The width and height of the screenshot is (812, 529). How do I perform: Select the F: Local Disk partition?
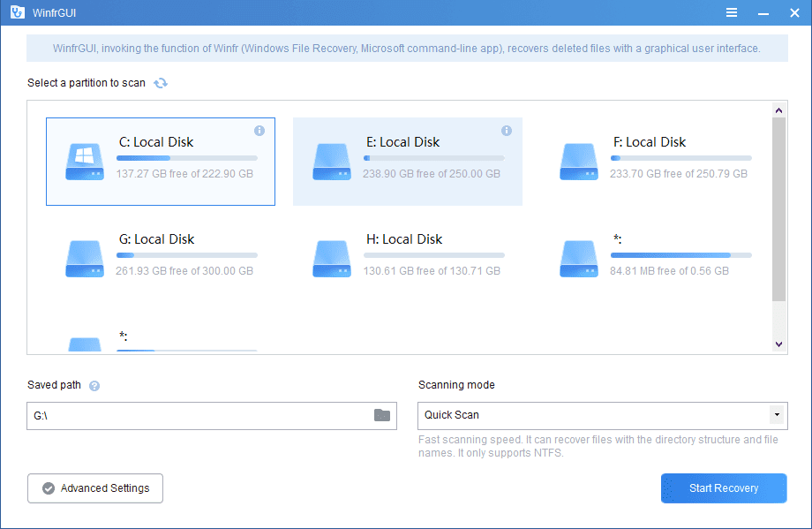pyautogui.click(x=655, y=162)
